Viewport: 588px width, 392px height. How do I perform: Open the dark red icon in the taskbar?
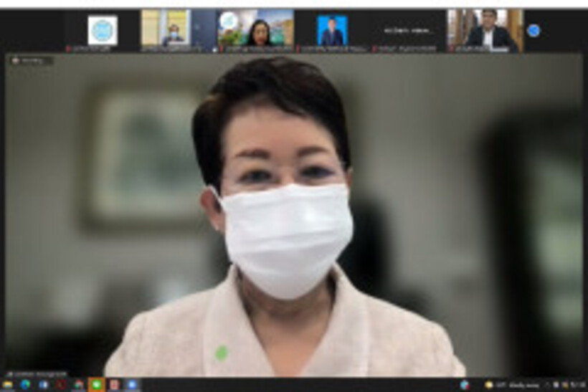coord(61,385)
